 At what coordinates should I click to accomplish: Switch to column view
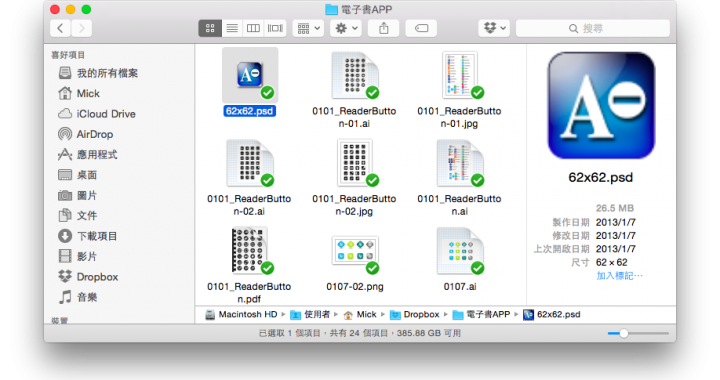[253, 28]
